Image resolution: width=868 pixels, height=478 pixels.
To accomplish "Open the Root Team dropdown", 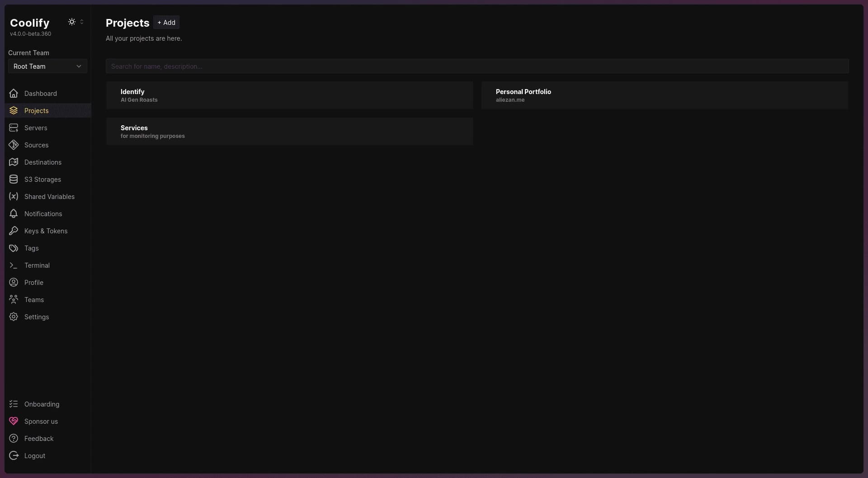I will [47, 66].
